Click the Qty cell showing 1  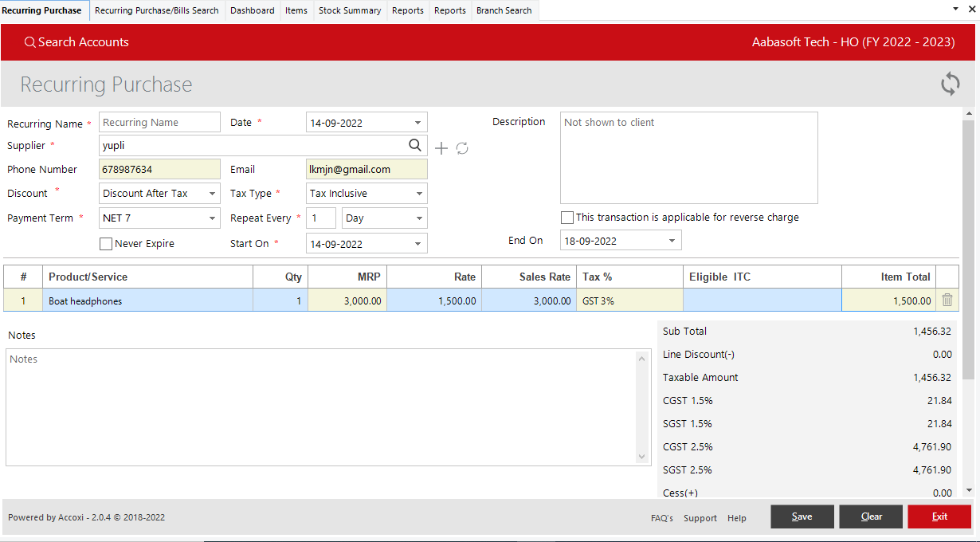(x=280, y=300)
